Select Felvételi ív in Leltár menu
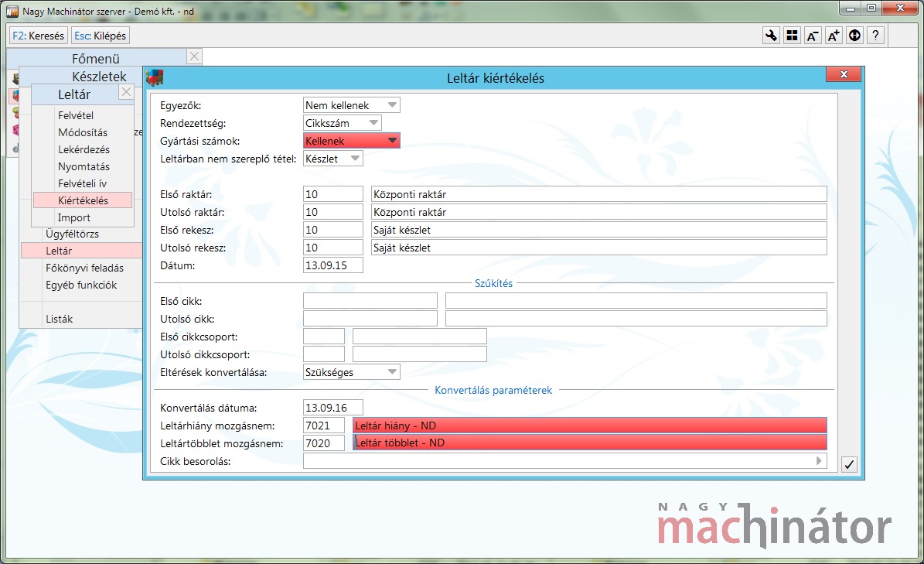The width and height of the screenshot is (924, 564). [x=82, y=184]
